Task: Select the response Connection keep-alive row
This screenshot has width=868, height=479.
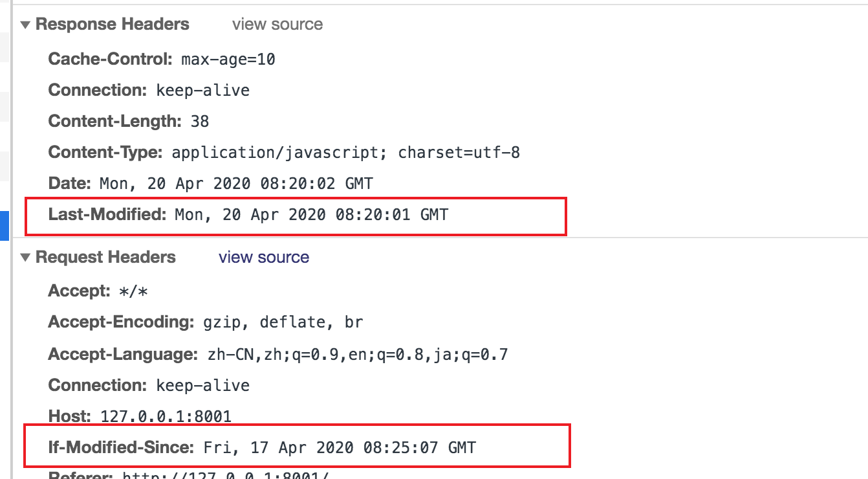Action: pyautogui.click(x=149, y=91)
